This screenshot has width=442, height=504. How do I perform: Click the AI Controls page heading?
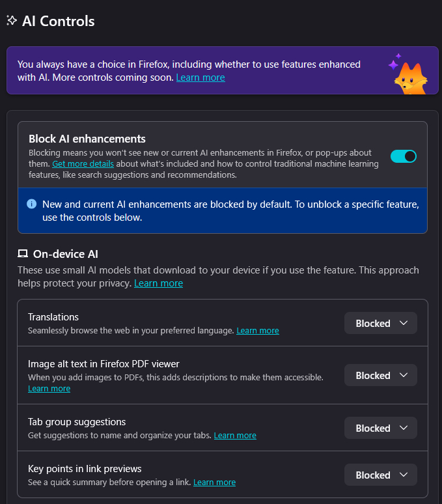59,21
